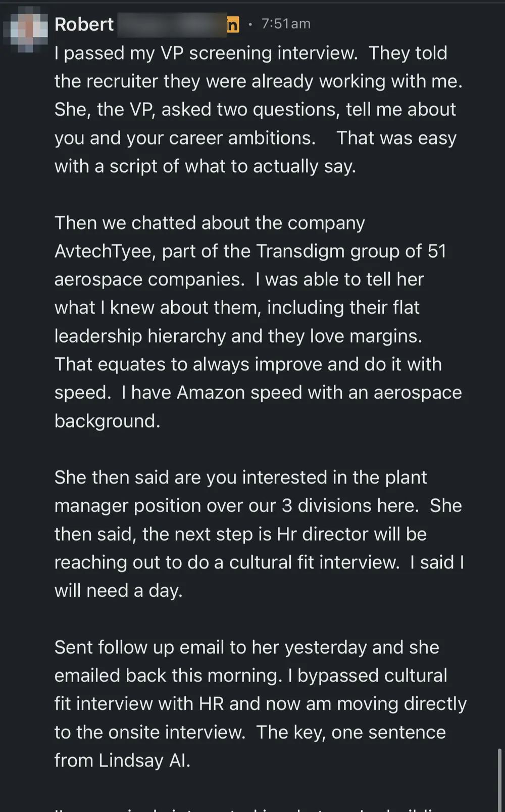The width and height of the screenshot is (505, 812).
Task: Click the word AvtechTyee in the message
Action: [x=105, y=251]
